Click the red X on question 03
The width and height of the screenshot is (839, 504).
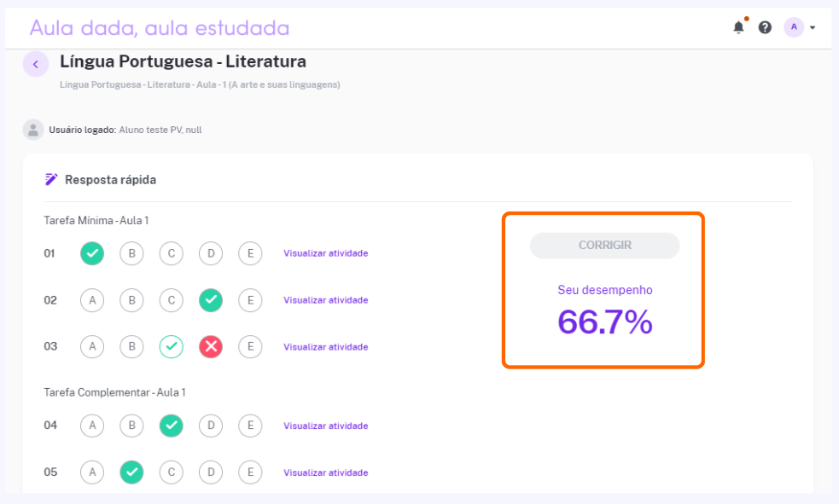tap(211, 346)
